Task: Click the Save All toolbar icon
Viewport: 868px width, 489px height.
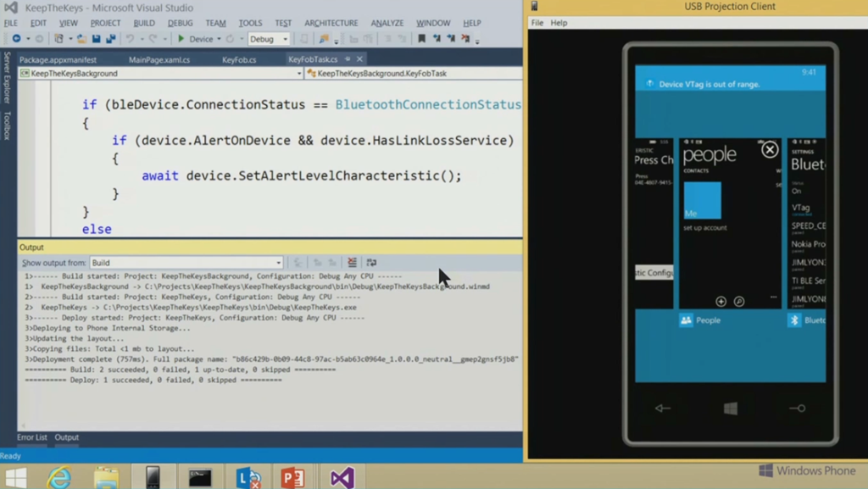Action: coord(111,39)
